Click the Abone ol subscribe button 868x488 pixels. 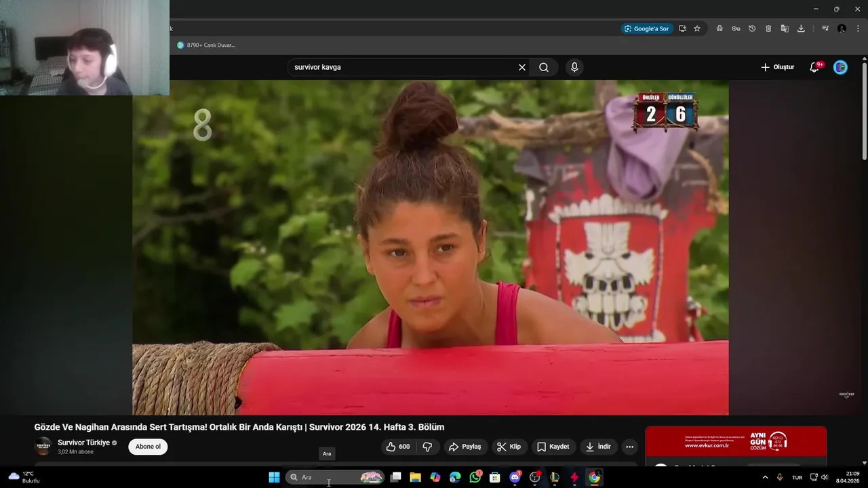click(148, 447)
